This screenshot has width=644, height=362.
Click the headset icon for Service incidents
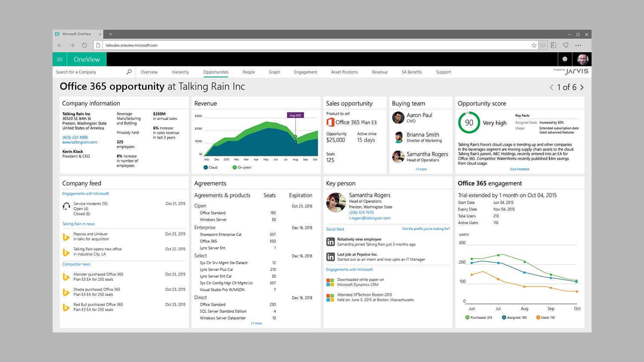tap(67, 206)
